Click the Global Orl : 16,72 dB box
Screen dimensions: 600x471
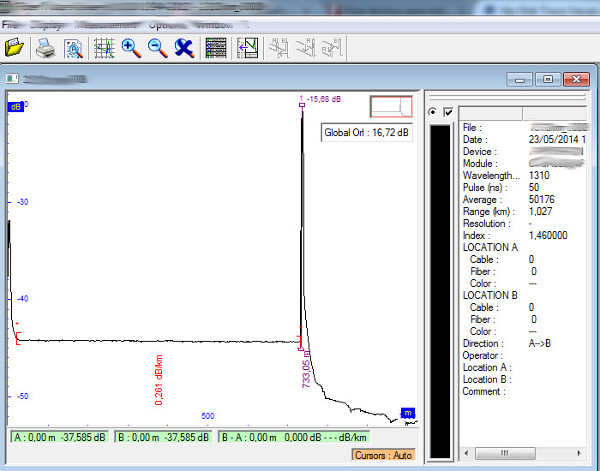point(367,133)
